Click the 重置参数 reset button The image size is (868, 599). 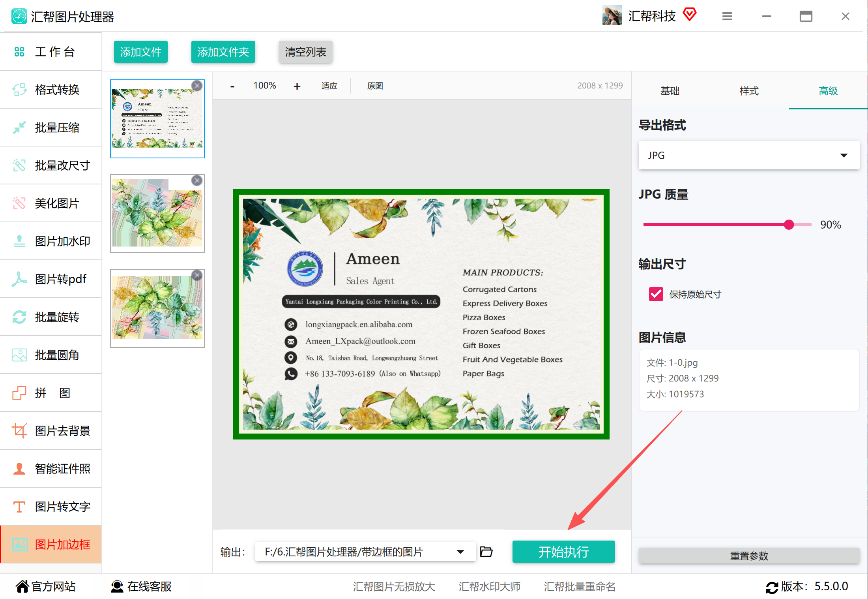click(x=749, y=556)
